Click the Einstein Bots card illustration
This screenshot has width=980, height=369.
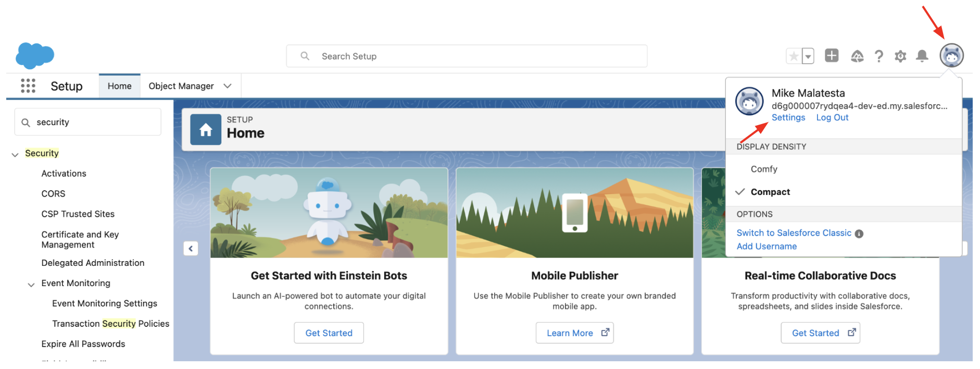pos(329,213)
